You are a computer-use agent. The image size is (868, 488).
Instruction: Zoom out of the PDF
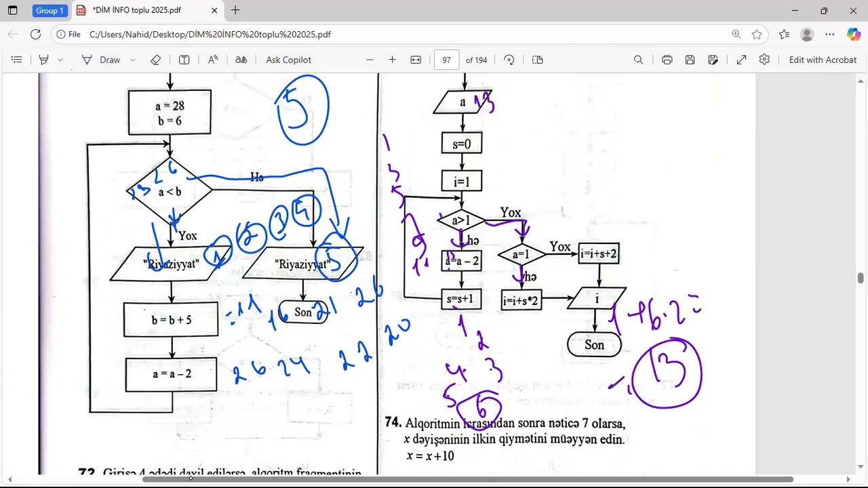(370, 60)
